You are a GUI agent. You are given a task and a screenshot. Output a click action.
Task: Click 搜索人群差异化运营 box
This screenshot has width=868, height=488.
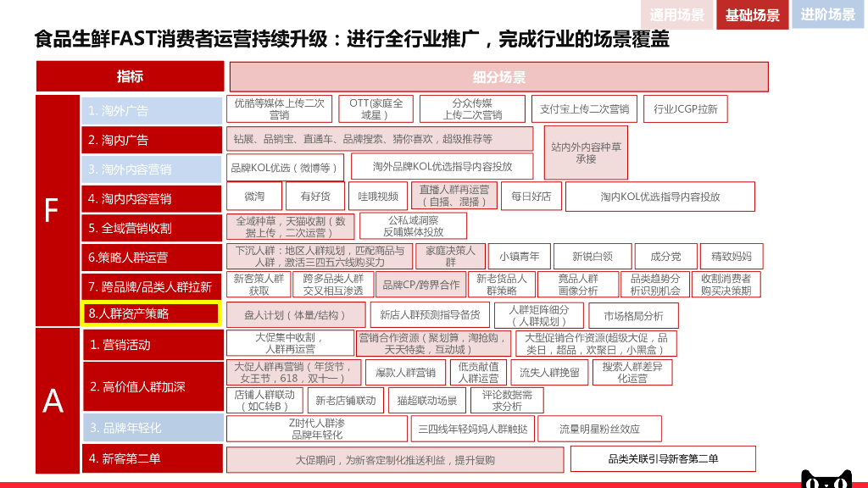tap(632, 373)
